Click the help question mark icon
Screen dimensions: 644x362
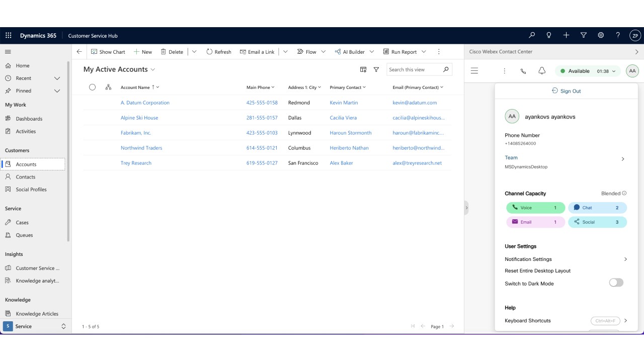click(618, 35)
